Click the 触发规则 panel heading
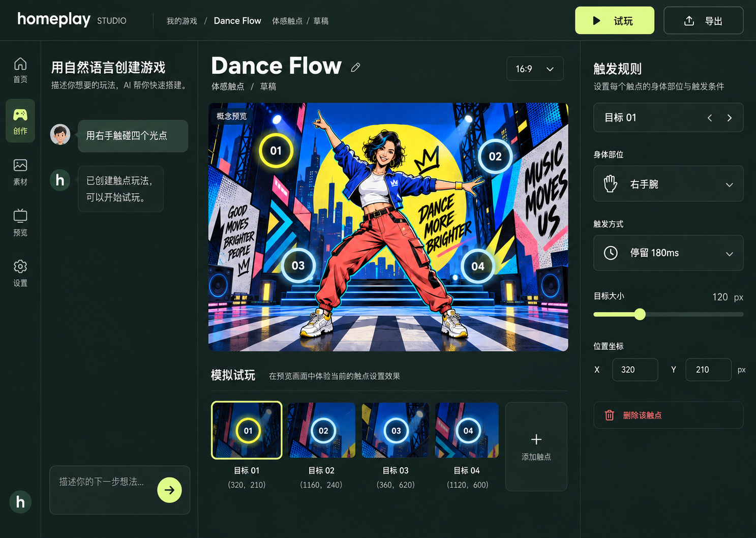This screenshot has width=756, height=538. coord(617,69)
